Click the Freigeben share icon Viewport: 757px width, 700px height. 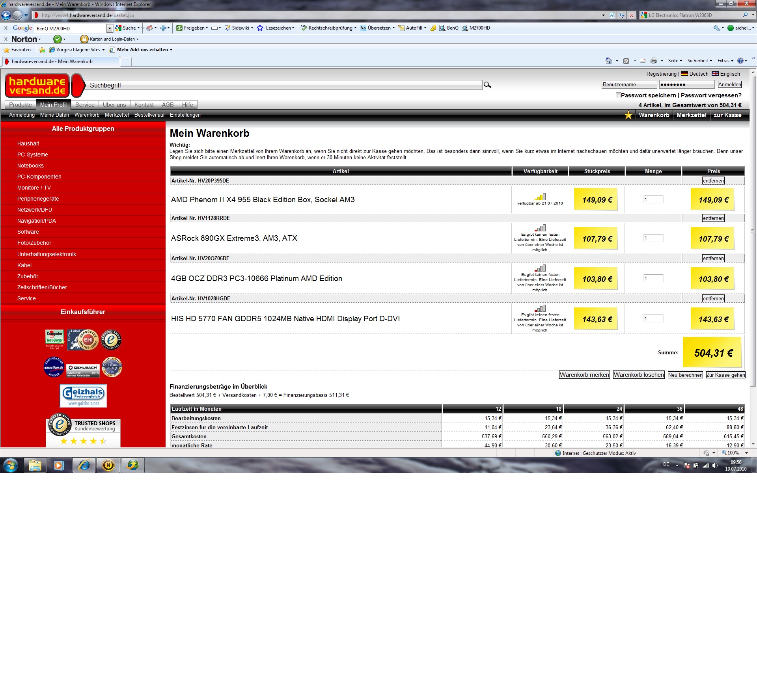tap(179, 28)
